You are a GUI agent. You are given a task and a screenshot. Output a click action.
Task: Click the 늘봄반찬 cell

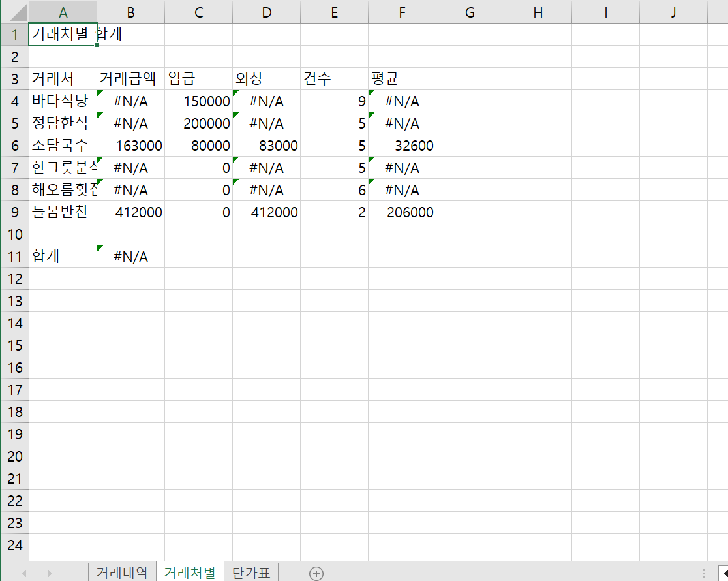(63, 212)
